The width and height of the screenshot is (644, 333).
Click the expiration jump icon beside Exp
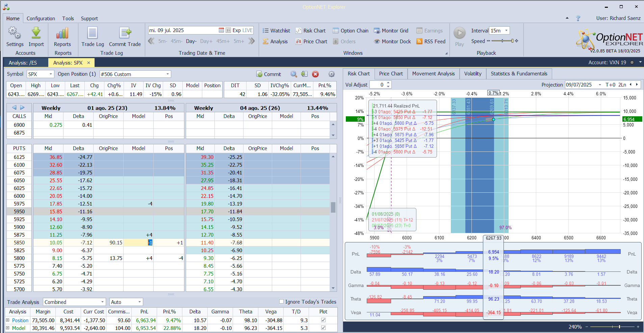pyautogui.click(x=228, y=30)
